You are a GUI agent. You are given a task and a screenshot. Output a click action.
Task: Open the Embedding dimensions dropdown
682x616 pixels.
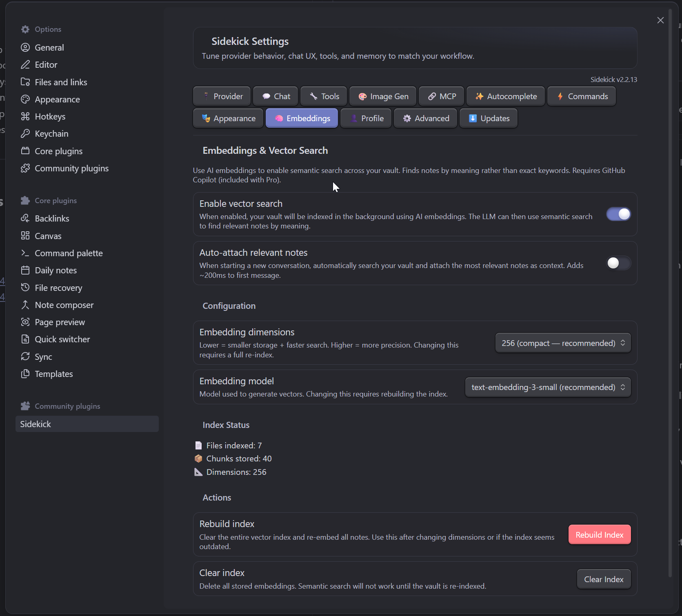click(563, 343)
